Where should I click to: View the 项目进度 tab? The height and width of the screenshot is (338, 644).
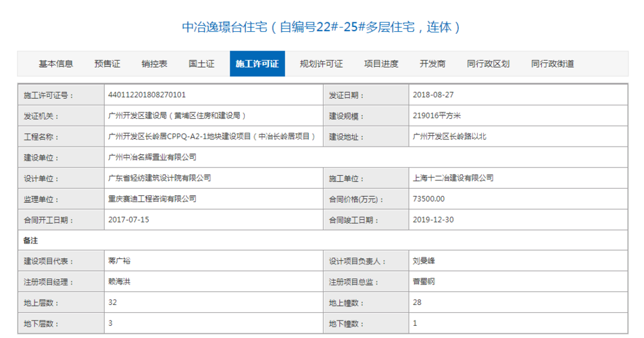point(381,64)
